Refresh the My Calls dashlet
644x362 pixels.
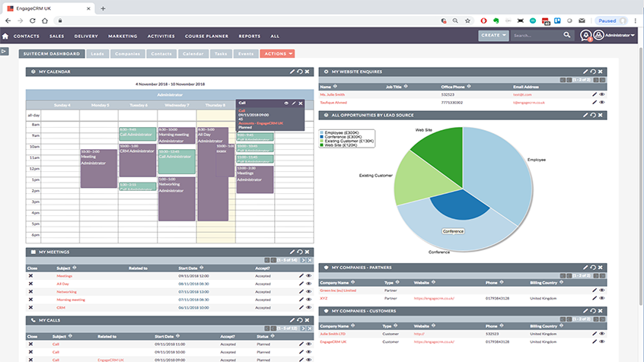coord(300,319)
